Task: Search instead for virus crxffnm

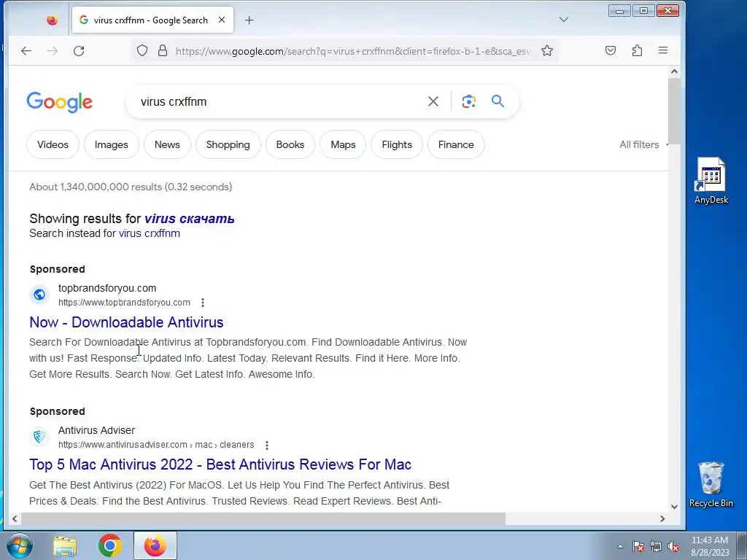Action: point(149,233)
